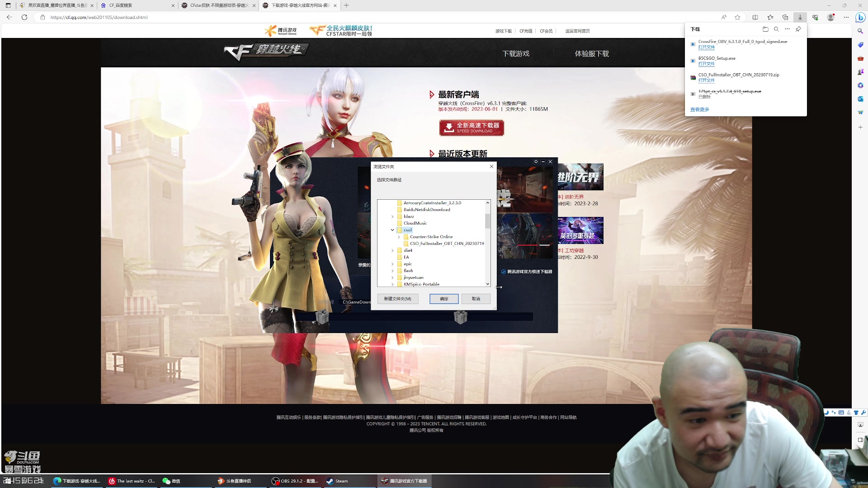The image size is (868, 488).
Task: Go back with the browser back arrow
Action: pos(9,17)
